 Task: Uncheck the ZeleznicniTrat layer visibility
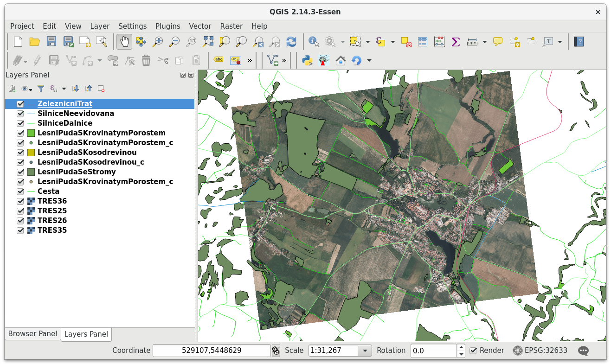point(20,104)
